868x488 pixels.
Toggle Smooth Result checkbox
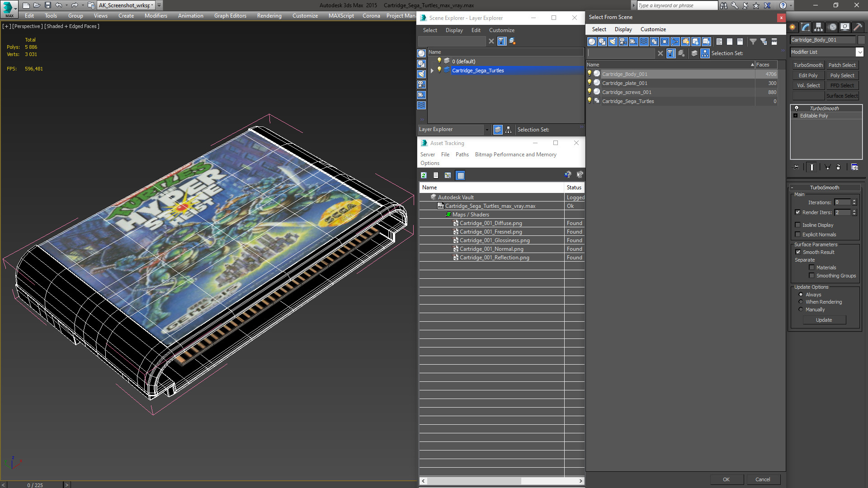point(798,252)
